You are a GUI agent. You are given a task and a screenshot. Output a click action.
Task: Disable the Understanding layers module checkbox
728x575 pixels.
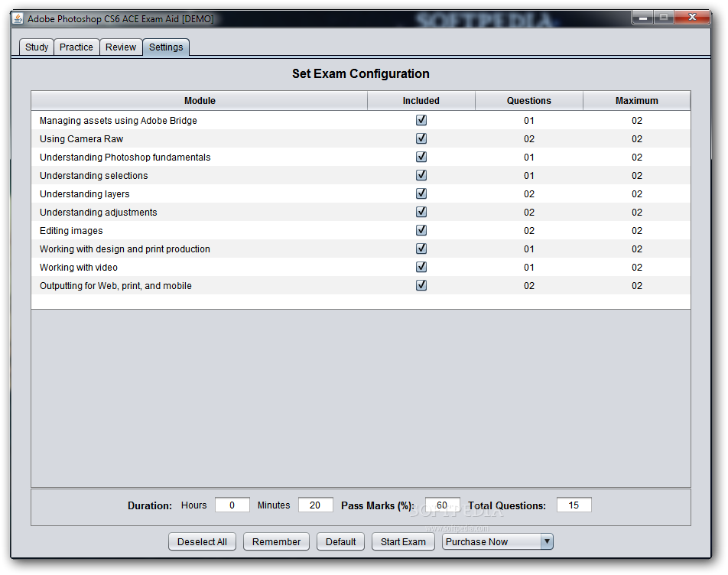[421, 193]
